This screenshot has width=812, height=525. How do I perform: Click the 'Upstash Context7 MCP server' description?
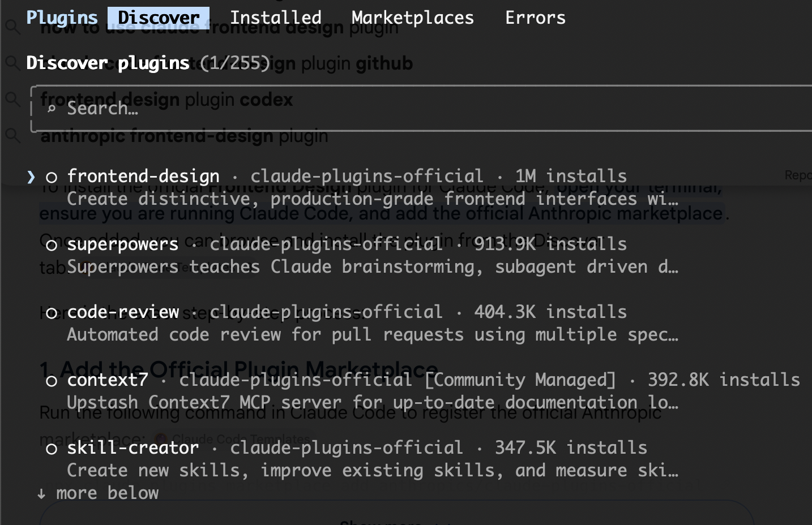click(x=373, y=402)
